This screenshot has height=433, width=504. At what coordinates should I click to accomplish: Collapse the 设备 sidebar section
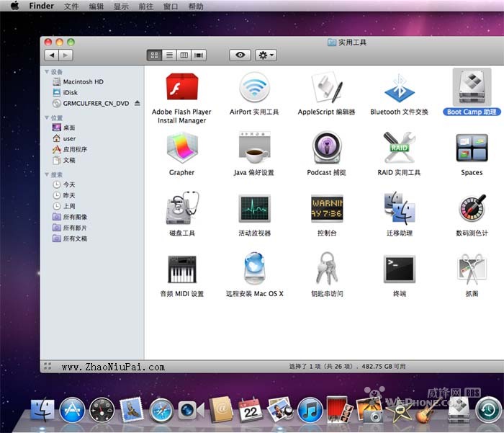(47, 72)
